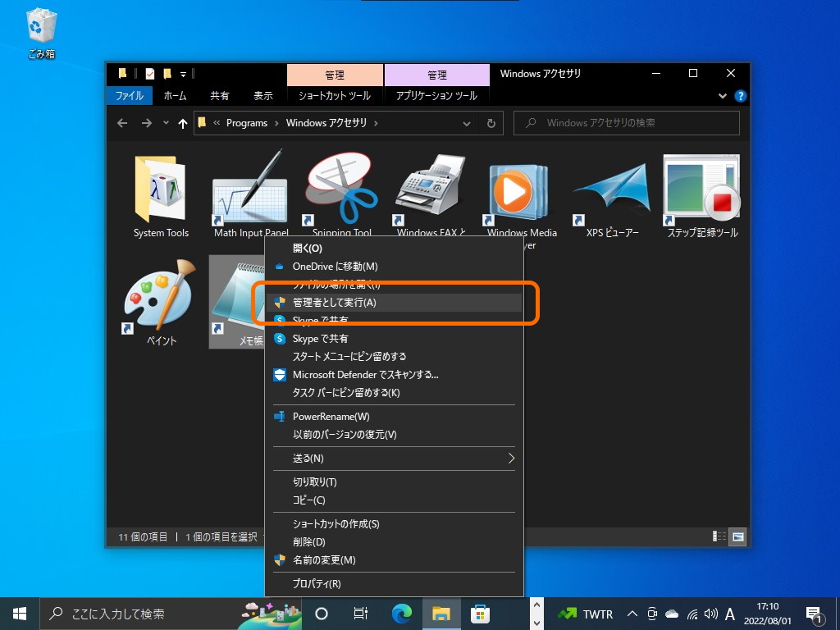This screenshot has height=630, width=840.
Task: Open Cortana circle on taskbar
Action: point(321,614)
